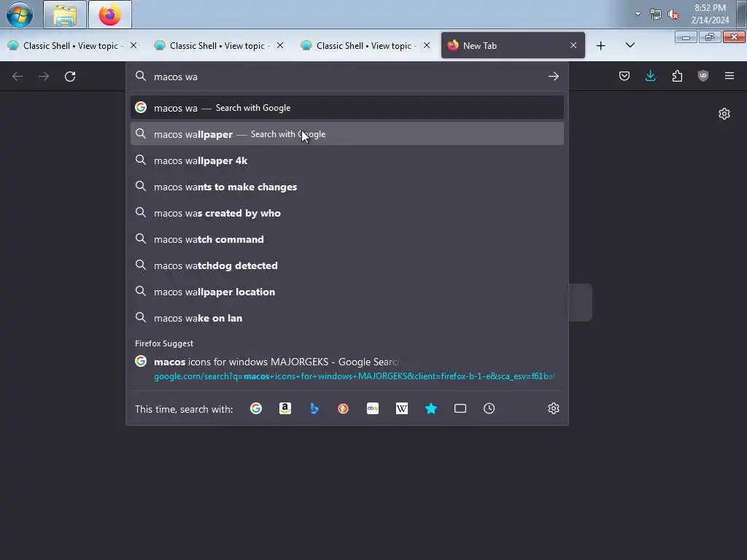Open Firefox hamburger application menu
Screen dimensions: 747x560
point(729,76)
